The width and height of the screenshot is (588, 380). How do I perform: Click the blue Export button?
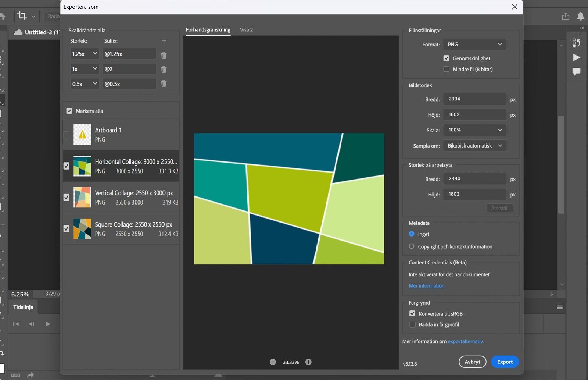point(505,362)
